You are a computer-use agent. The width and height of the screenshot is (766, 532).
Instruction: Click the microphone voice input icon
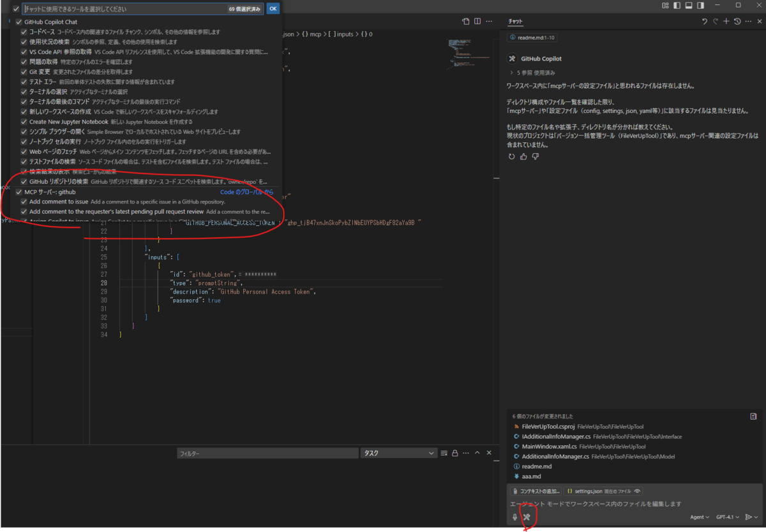pos(515,517)
